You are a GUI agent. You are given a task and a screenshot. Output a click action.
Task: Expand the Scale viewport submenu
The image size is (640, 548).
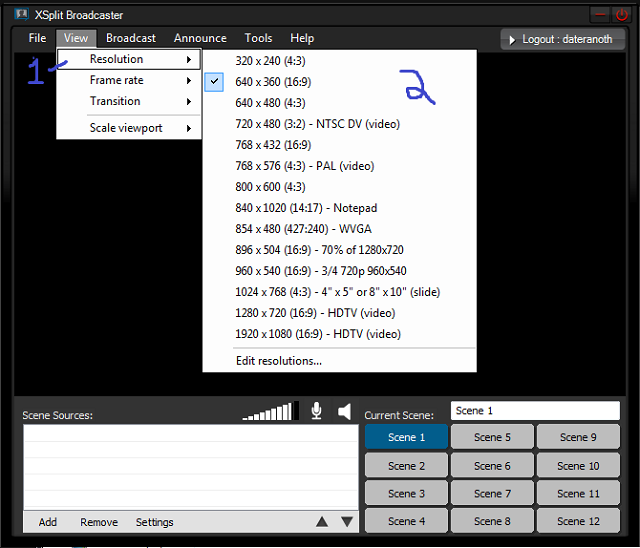coord(129,128)
